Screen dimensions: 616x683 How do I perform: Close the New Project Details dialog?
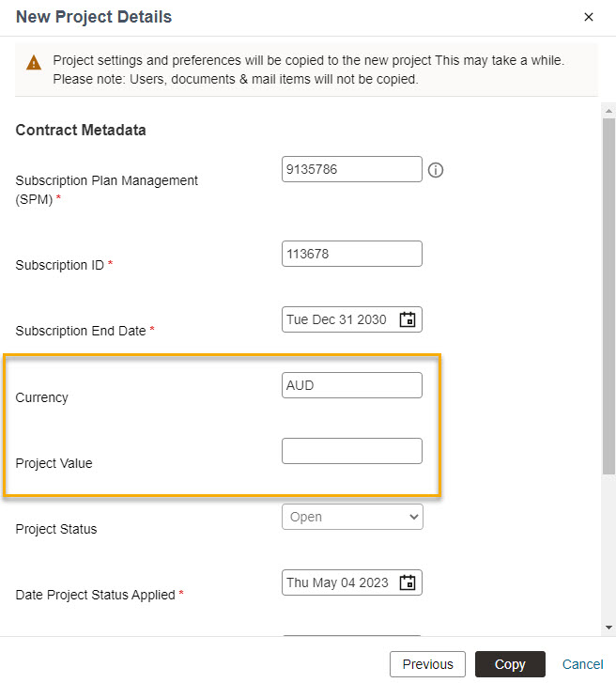click(589, 17)
